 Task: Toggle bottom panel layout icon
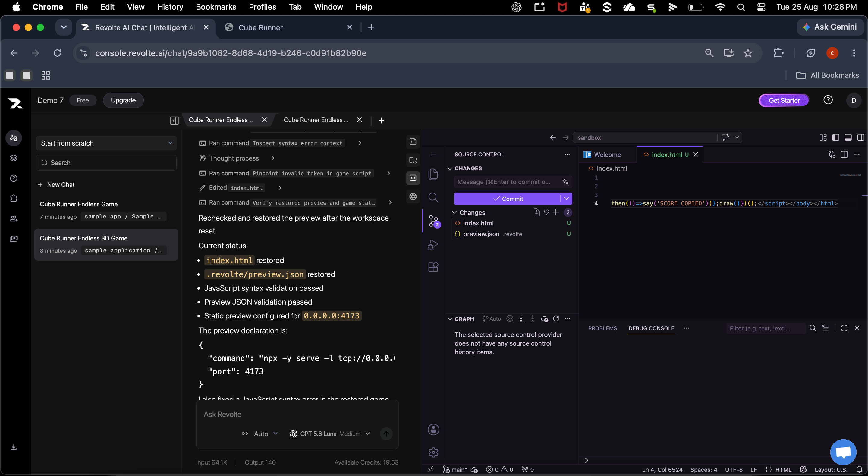click(x=848, y=137)
